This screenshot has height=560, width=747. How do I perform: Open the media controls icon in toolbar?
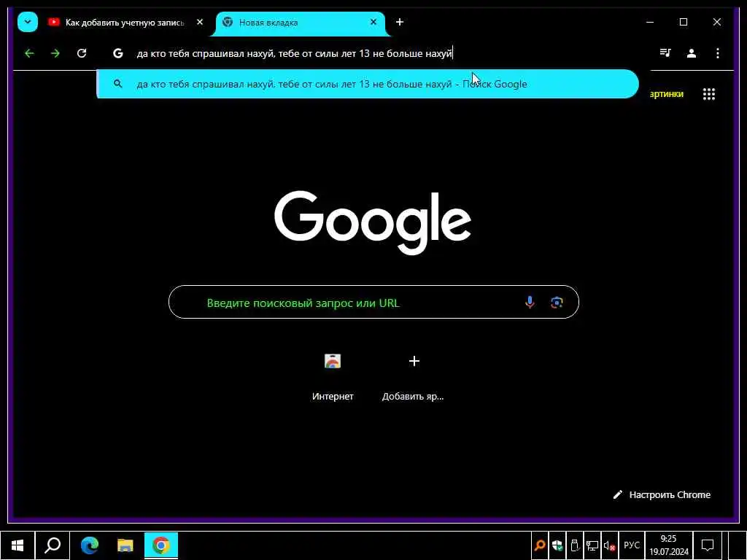pyautogui.click(x=665, y=52)
